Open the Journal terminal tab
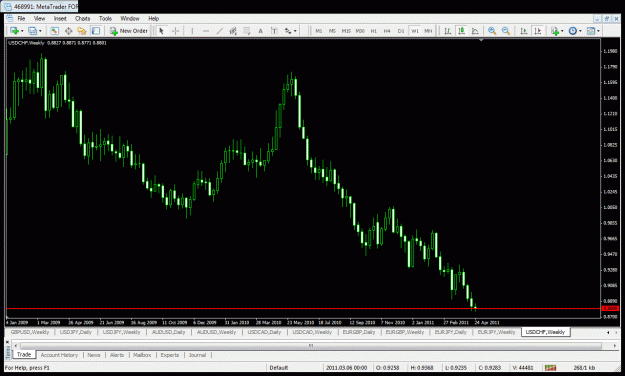The width and height of the screenshot is (625, 376). tap(197, 355)
